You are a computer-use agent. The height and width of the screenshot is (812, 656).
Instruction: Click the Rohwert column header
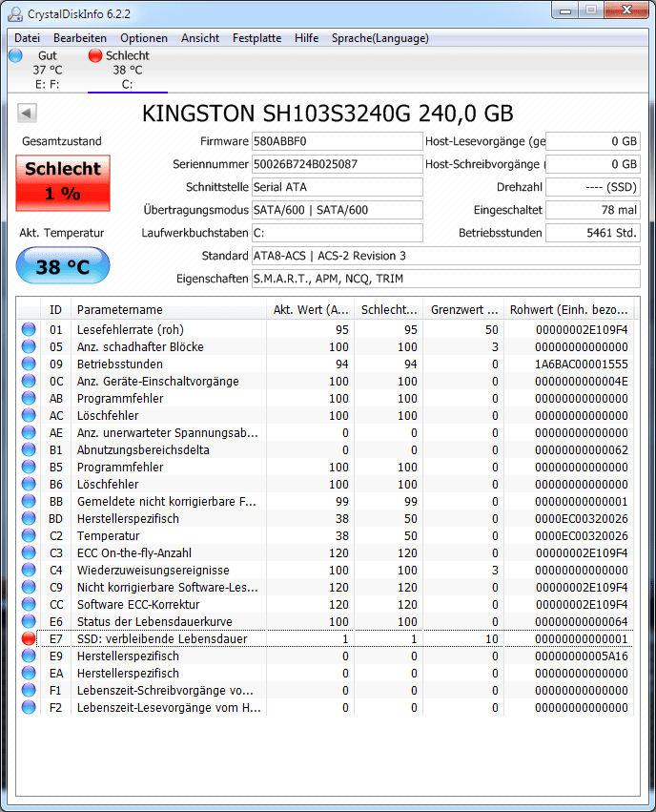click(x=569, y=310)
